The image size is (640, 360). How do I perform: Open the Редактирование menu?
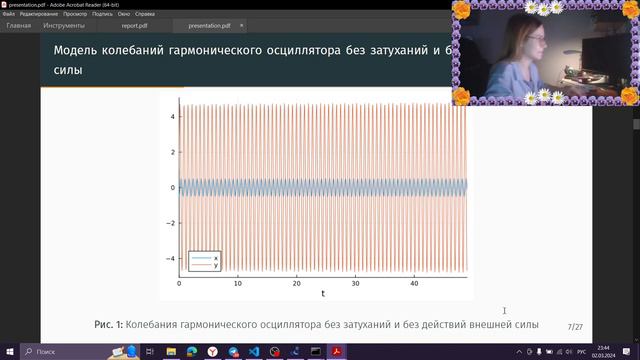pos(39,14)
